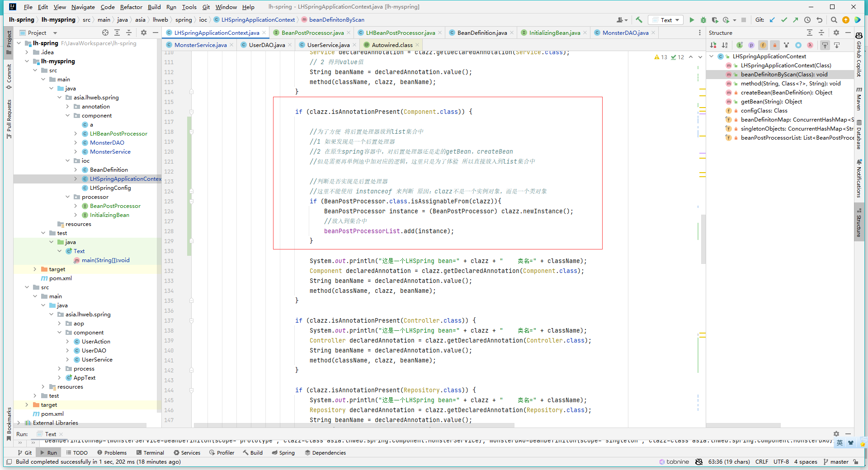Select opened file in Project panel
The height and width of the screenshot is (470, 868).
click(x=105, y=33)
